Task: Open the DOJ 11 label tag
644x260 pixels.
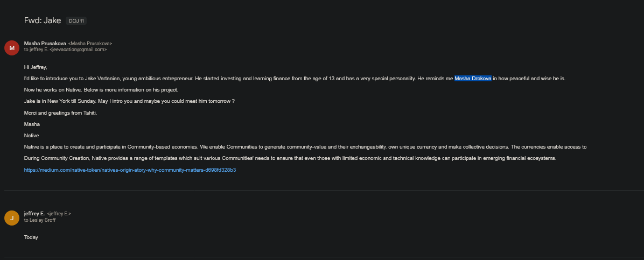Action: tap(76, 21)
